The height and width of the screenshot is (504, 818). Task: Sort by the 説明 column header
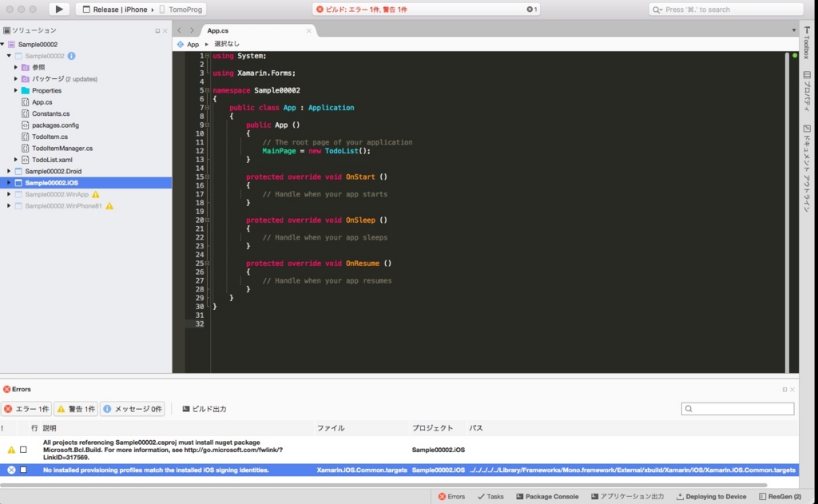[50, 428]
